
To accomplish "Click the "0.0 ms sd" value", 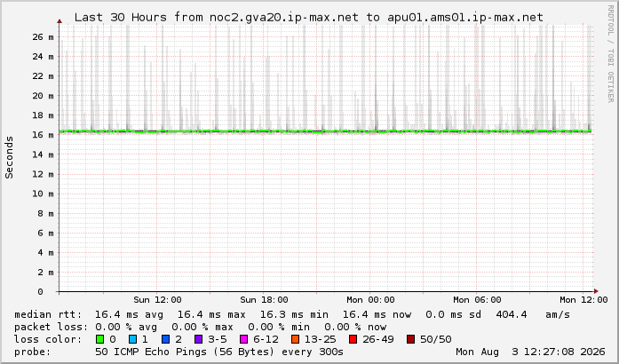I will tap(453, 314).
